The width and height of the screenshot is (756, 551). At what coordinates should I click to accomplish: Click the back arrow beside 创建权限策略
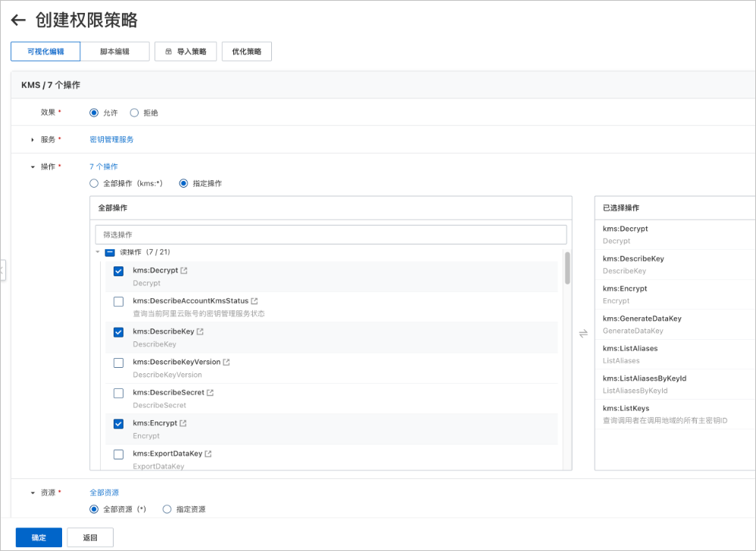tap(18, 20)
